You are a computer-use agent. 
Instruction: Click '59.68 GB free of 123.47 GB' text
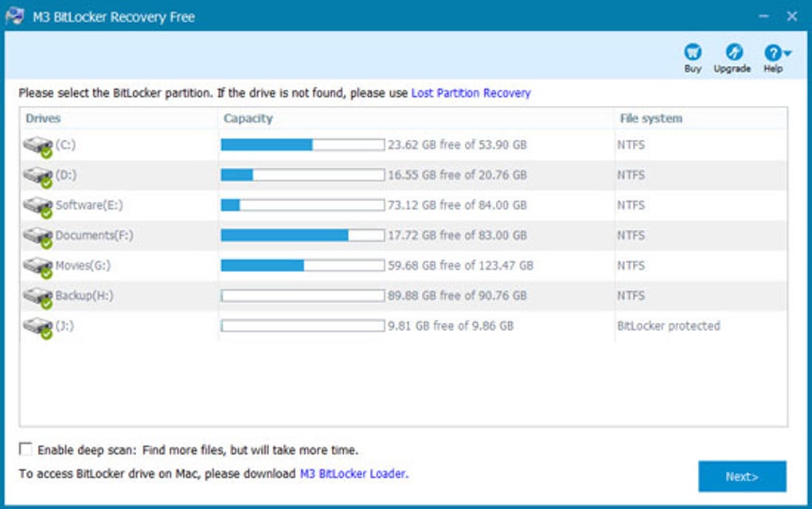[x=460, y=266]
